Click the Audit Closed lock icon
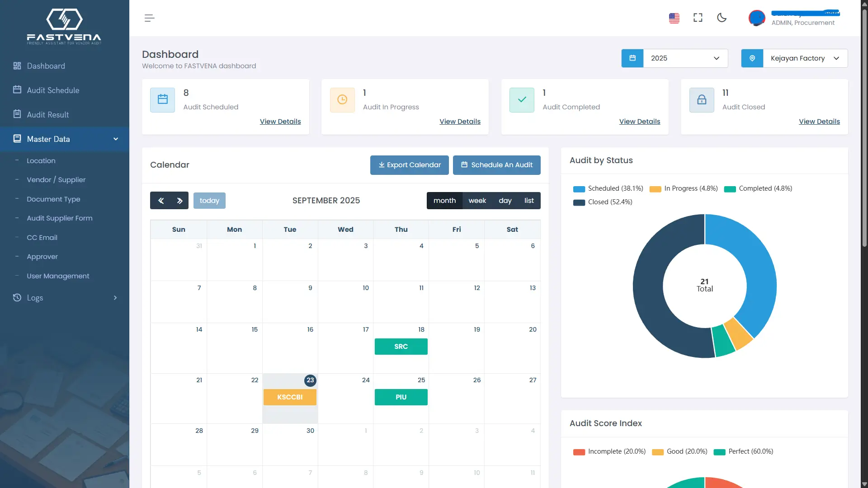This screenshot has height=488, width=868. pyautogui.click(x=702, y=100)
